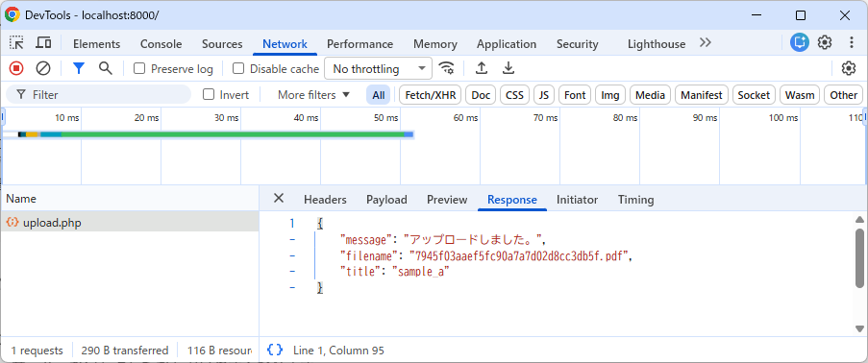Open DevTools customize three-dot menu

(852, 42)
